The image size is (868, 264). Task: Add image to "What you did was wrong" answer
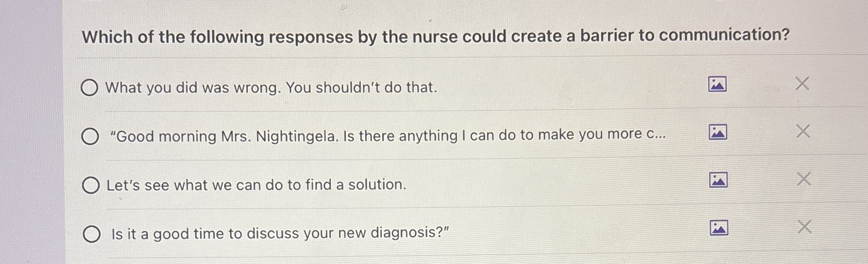tap(717, 84)
